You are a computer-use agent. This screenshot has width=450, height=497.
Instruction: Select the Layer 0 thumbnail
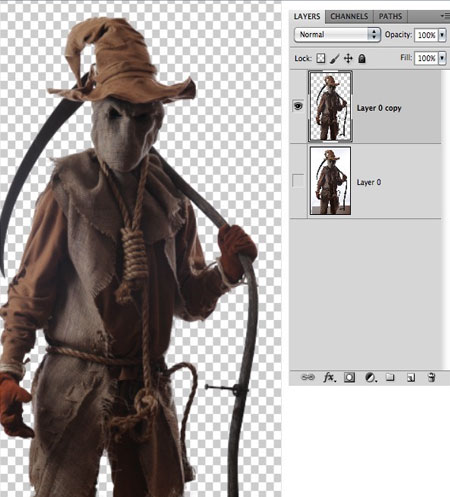click(330, 181)
